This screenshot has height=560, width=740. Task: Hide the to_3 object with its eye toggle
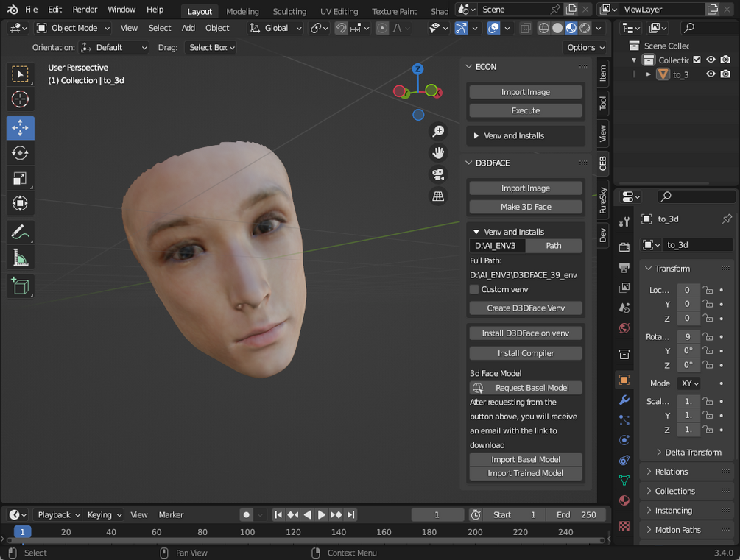(x=709, y=74)
